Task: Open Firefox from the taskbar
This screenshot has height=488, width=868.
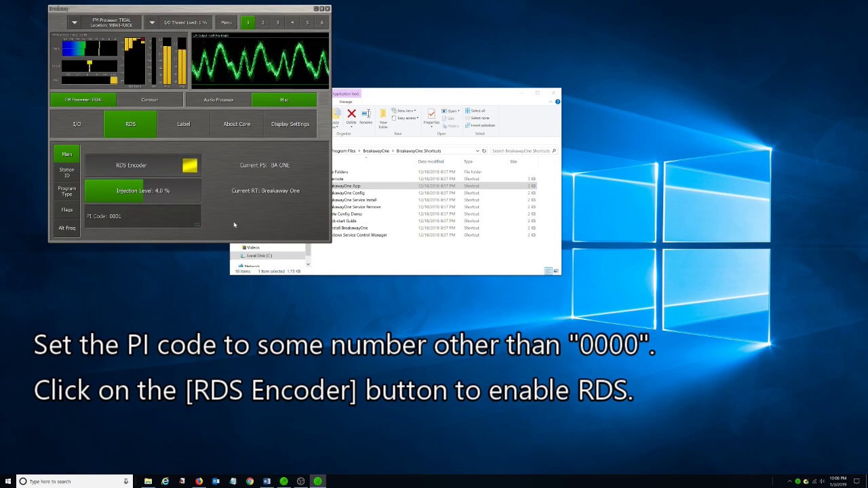Action: (199, 481)
